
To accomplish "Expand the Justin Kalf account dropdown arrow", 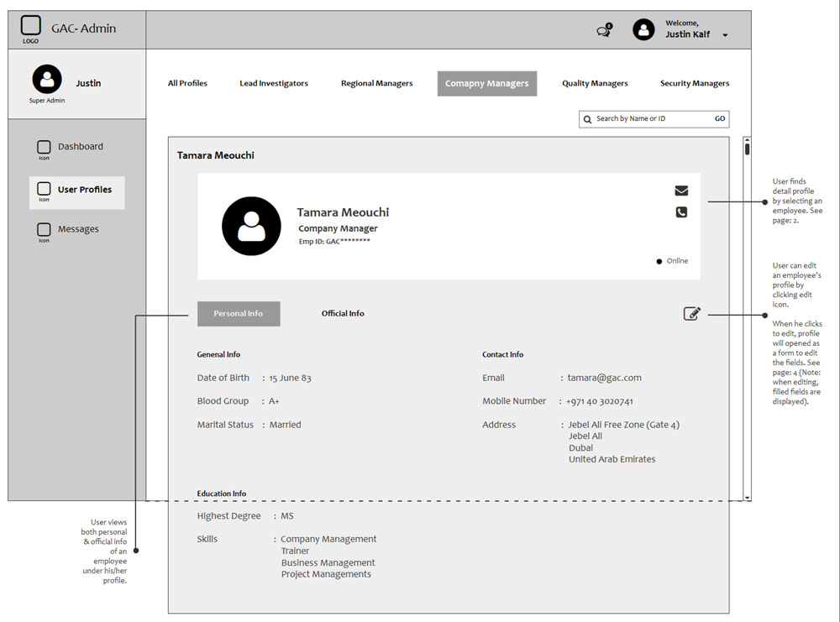I will (725, 35).
